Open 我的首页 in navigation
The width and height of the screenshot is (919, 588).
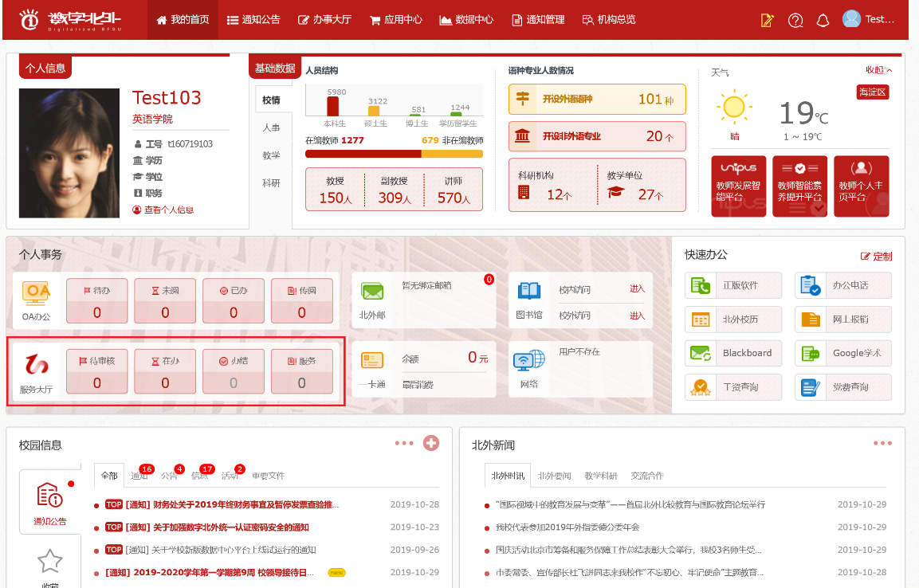183,20
